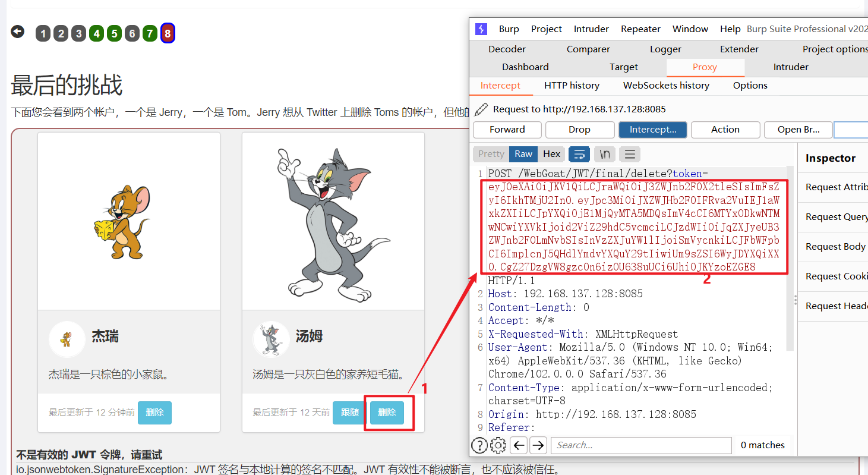The width and height of the screenshot is (868, 475).
Task: Go to lesson page 4
Action: pyautogui.click(x=96, y=34)
